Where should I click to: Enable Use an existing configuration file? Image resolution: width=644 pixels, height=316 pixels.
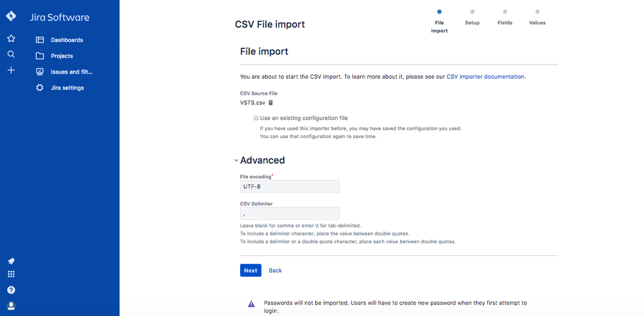(x=256, y=118)
